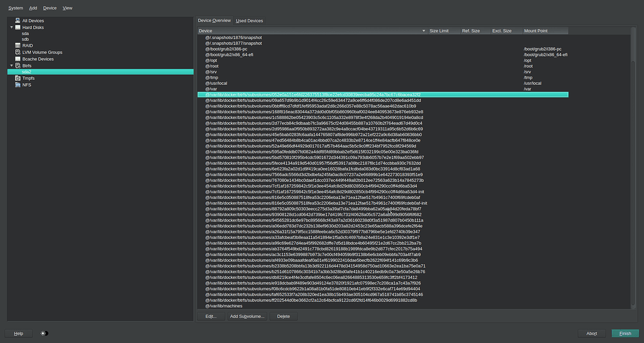The height and width of the screenshot is (343, 644).
Task: Select sdb under Hard Disks
Action: [25, 39]
